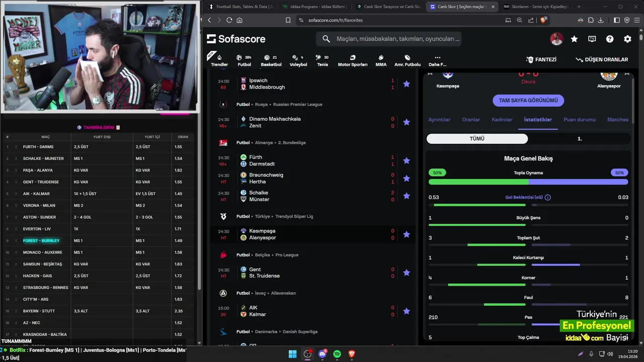Screen dimensions: 644x362
Task: Open the Basketbol category
Action: [x=271, y=60]
